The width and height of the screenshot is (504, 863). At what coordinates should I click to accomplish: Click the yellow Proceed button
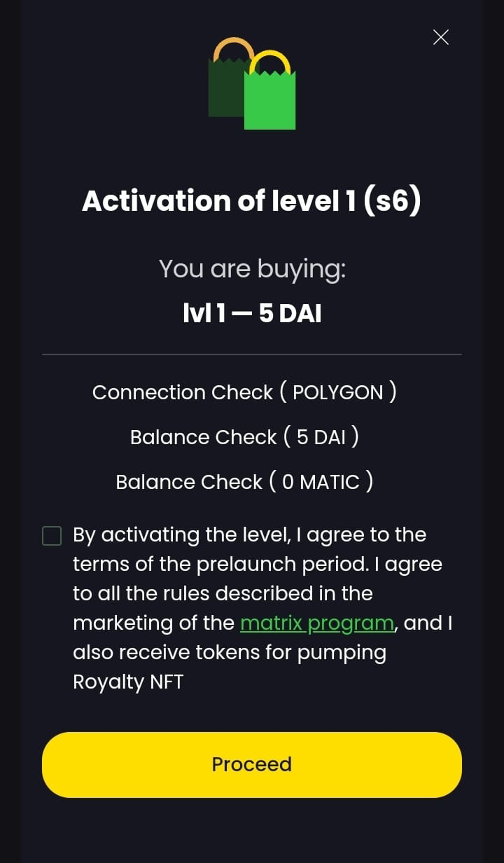(x=252, y=764)
